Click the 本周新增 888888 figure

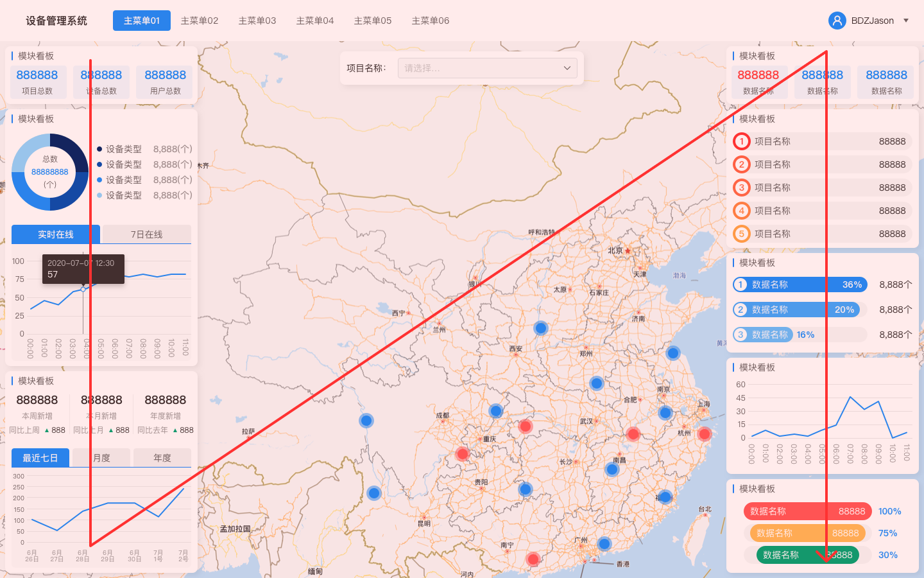(x=37, y=400)
